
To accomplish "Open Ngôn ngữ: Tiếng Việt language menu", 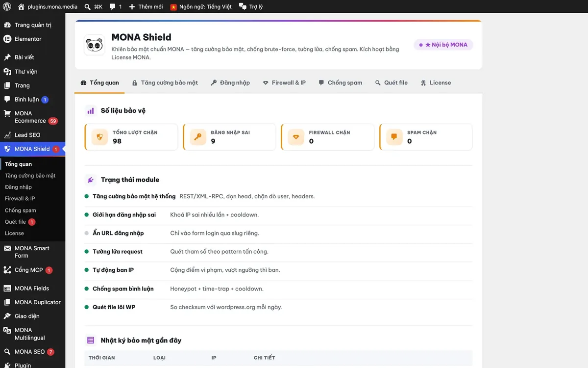I will [x=201, y=7].
